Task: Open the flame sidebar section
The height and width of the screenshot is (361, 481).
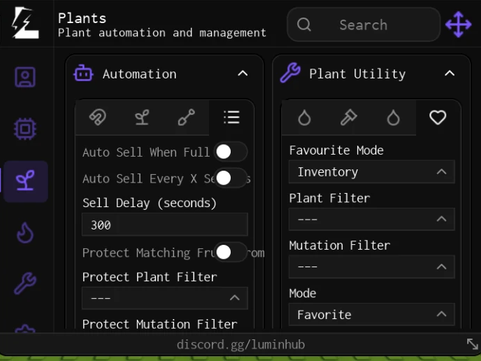Action: [25, 232]
